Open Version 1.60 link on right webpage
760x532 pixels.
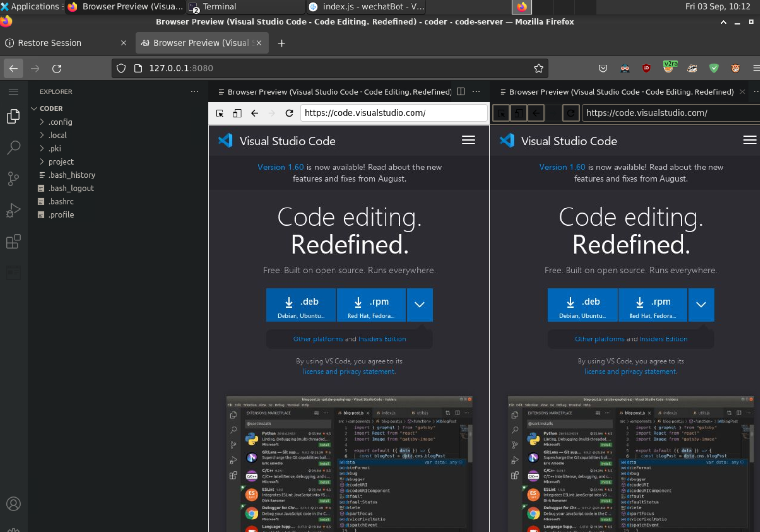[562, 167]
